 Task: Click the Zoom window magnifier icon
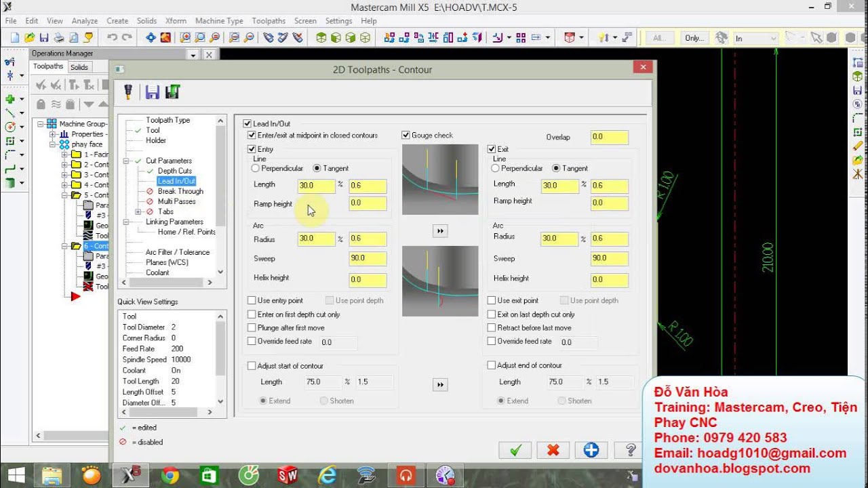pyautogui.click(x=185, y=38)
